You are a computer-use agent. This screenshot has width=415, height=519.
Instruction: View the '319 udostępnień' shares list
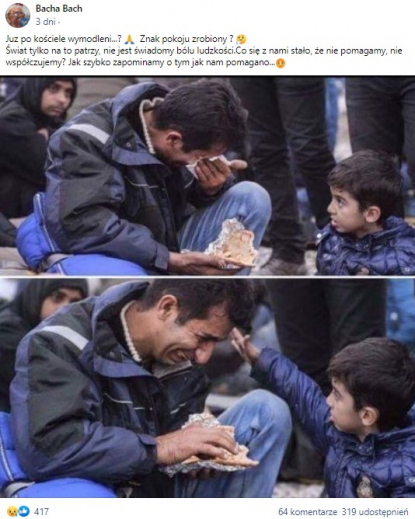coord(375,511)
